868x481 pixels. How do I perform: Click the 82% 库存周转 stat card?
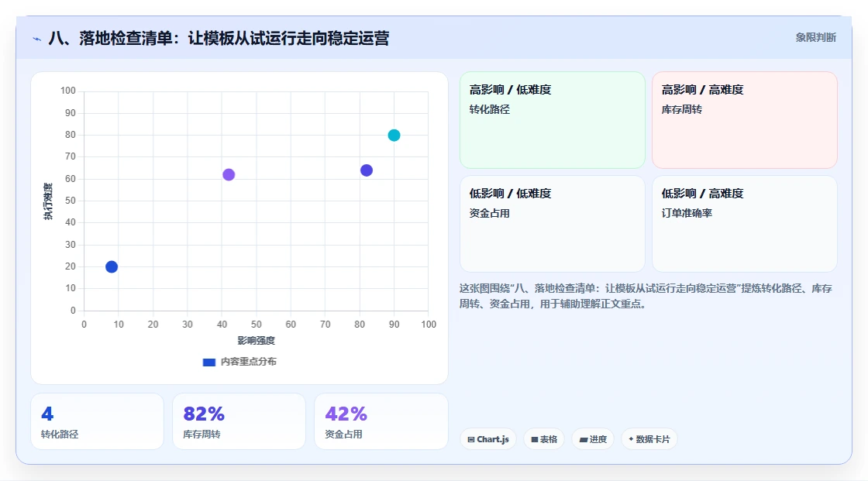pos(239,422)
